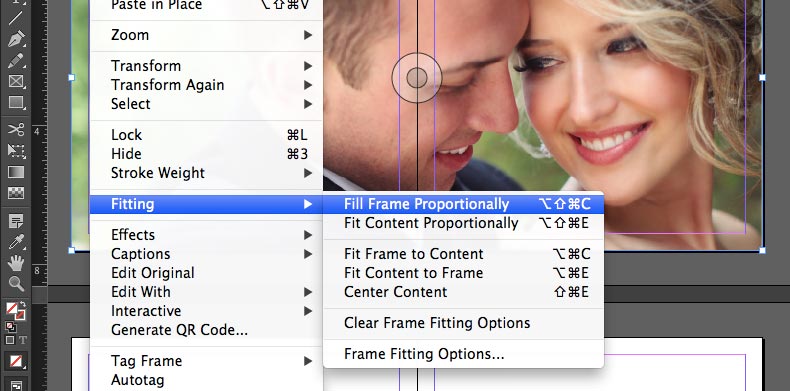
Task: Click the Fill color box
Action: 12,308
